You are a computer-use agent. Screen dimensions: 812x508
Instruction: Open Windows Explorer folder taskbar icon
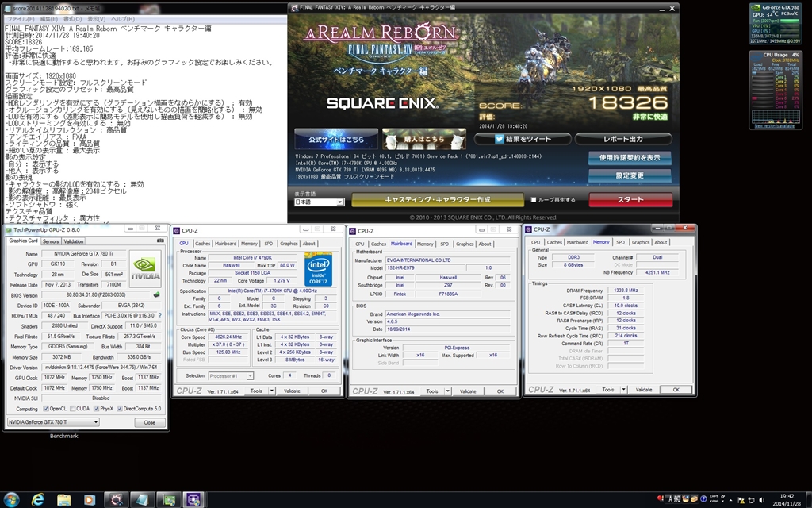pyautogui.click(x=63, y=500)
